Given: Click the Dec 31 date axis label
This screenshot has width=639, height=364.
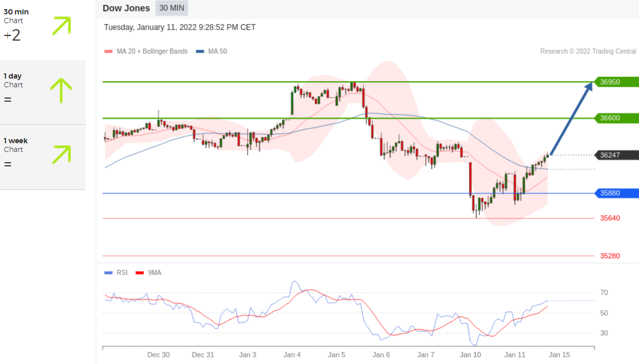Looking at the screenshot, I should click(x=203, y=355).
